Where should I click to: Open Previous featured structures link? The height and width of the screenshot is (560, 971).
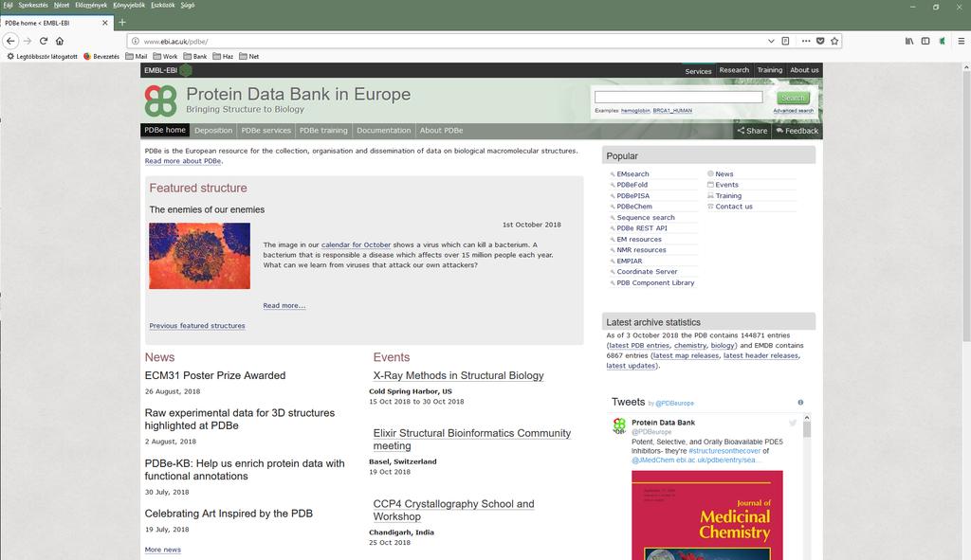(x=197, y=326)
